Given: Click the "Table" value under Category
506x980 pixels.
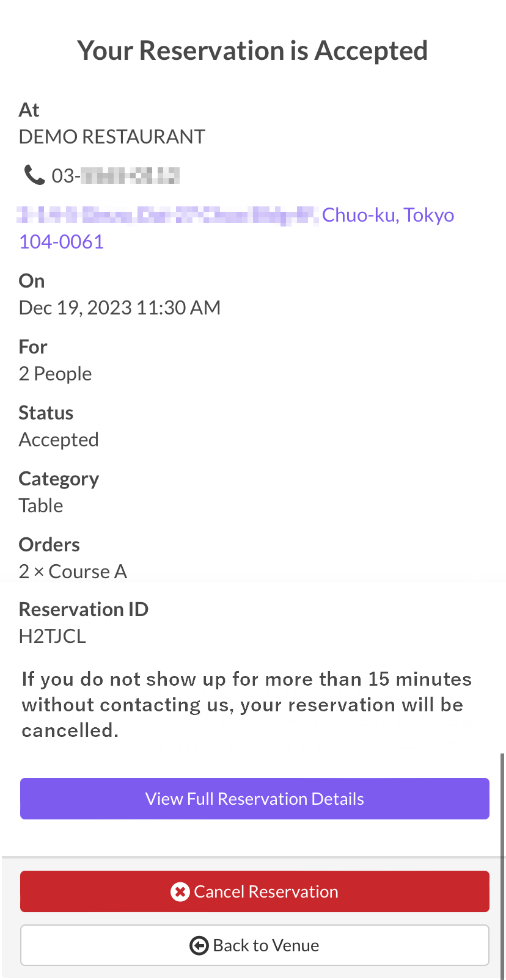Looking at the screenshot, I should coord(41,506).
